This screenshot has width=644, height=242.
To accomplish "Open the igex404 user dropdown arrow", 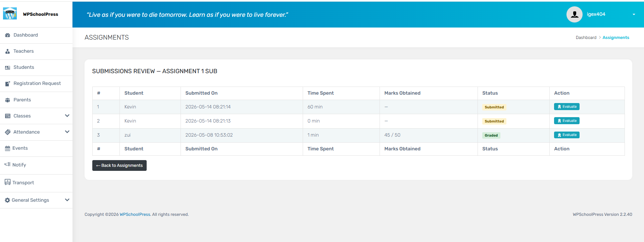I will 634,14.
